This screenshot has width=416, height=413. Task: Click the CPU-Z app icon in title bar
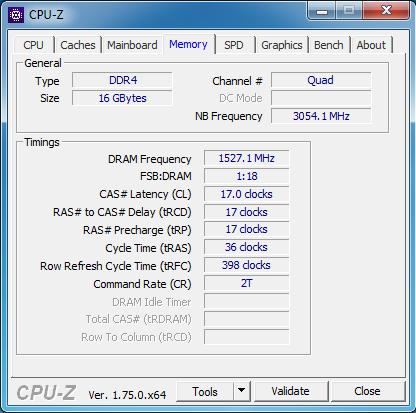click(16, 15)
